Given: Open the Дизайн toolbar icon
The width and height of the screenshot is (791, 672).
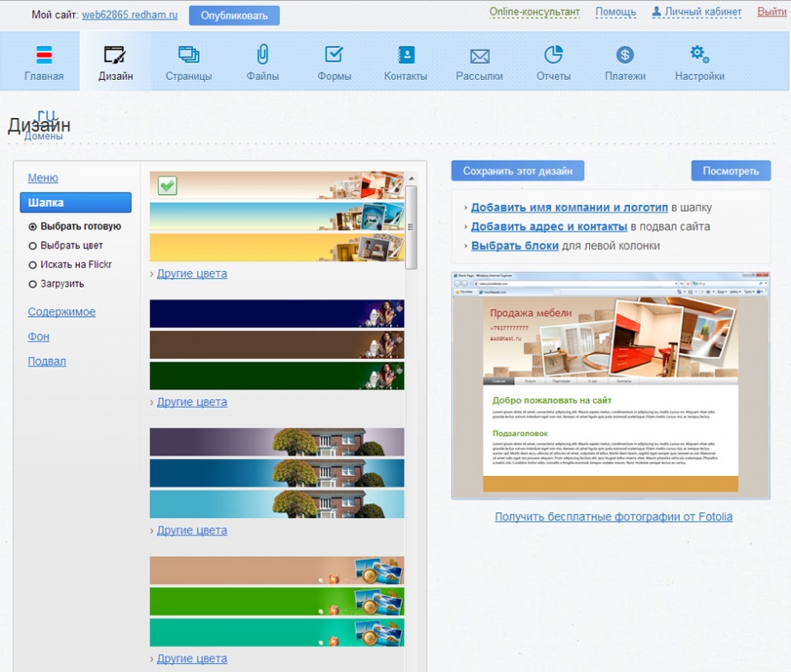Looking at the screenshot, I should pyautogui.click(x=115, y=54).
